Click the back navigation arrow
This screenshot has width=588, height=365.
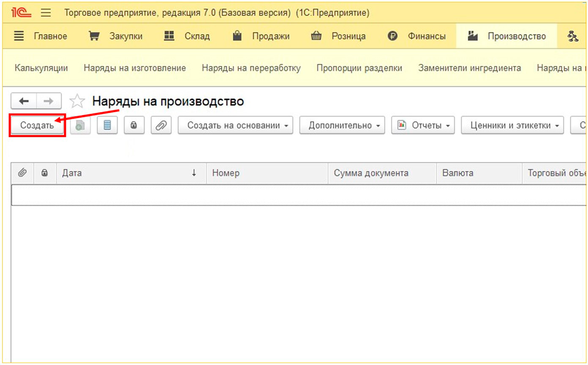coord(24,101)
